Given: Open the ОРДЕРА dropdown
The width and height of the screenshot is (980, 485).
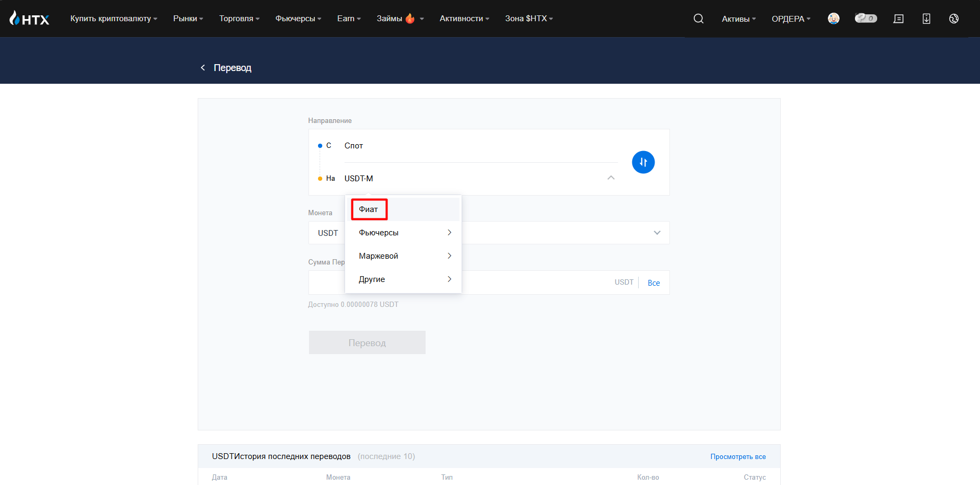Looking at the screenshot, I should pyautogui.click(x=791, y=19).
